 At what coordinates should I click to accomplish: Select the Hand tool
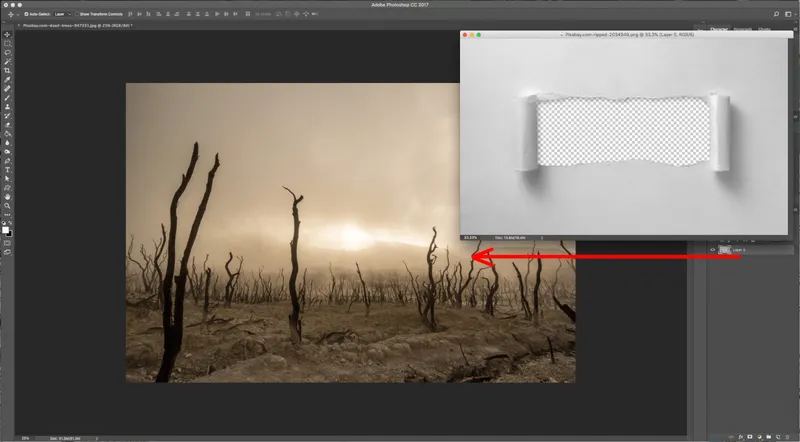(x=7, y=197)
